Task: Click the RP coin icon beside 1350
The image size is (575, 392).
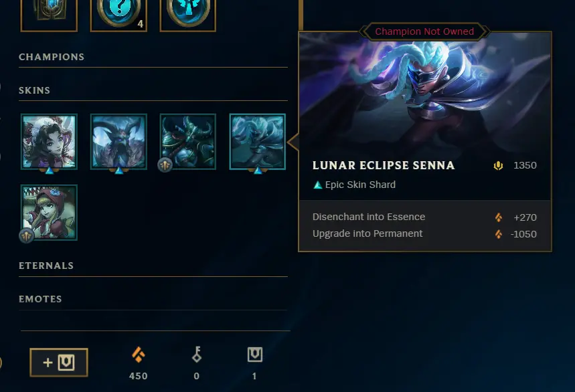Action: pyautogui.click(x=498, y=166)
